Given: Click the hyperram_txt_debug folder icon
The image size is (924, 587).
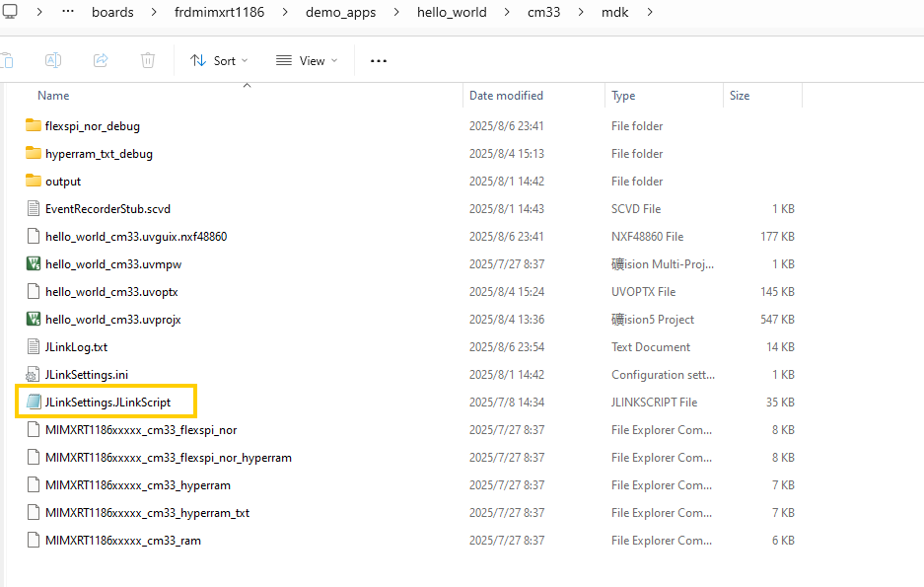Looking at the screenshot, I should pos(34,153).
